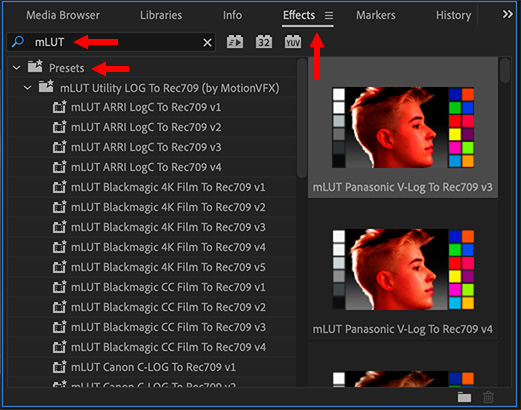
Task: Select mLUT ARRI LogC To Rec709 v1
Action: pyautogui.click(x=146, y=107)
